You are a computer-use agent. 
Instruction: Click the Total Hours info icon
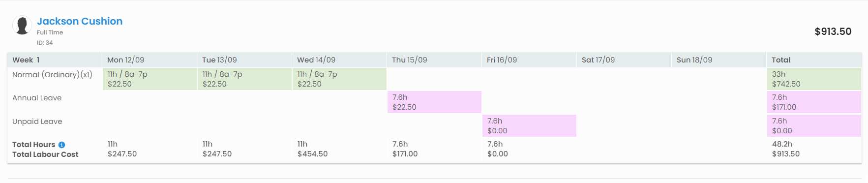tap(61, 145)
